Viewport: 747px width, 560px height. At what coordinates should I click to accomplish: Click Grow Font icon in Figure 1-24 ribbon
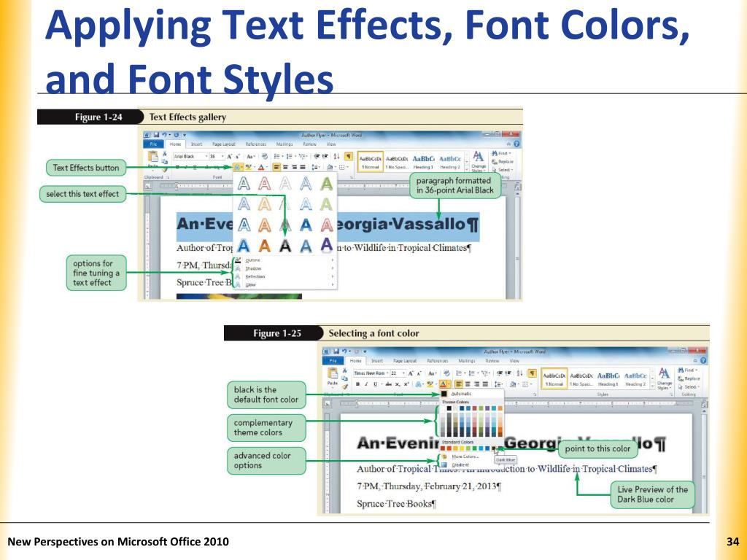click(229, 157)
